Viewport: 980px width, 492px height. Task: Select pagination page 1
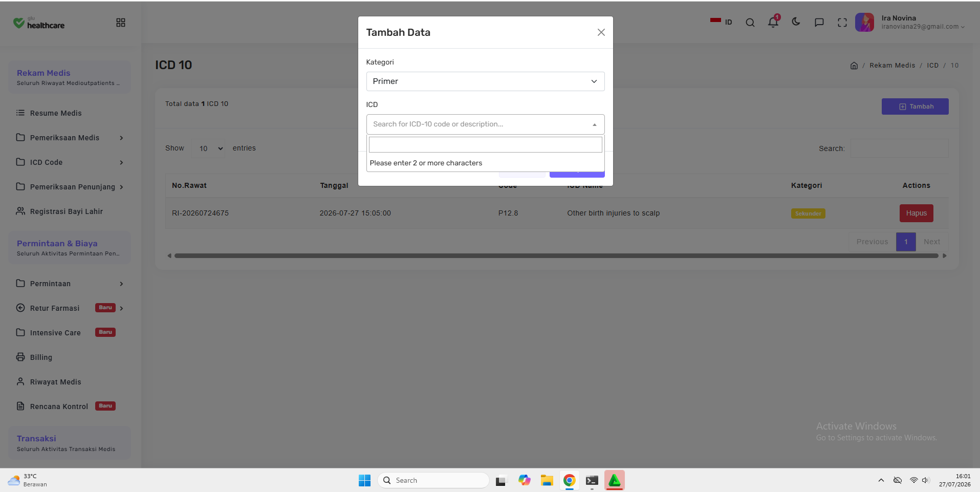(x=906, y=242)
